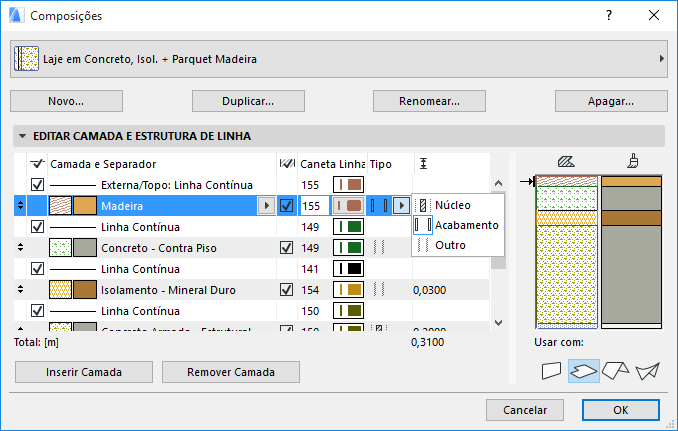Click the Isolamento - Mineral Duro pen color swatch
Viewport: 678px width, 431px height.
(x=348, y=289)
